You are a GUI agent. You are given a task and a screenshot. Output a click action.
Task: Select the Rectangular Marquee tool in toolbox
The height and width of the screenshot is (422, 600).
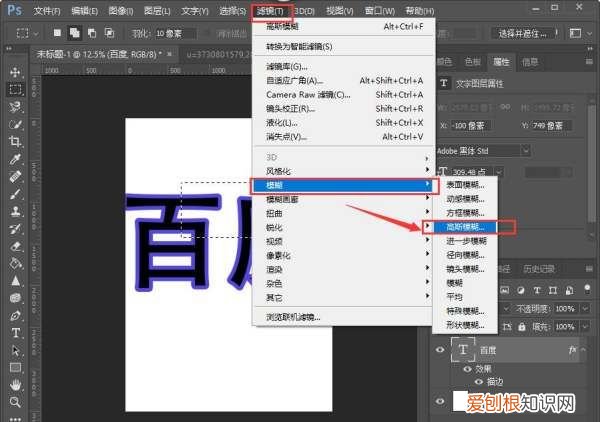click(15, 90)
